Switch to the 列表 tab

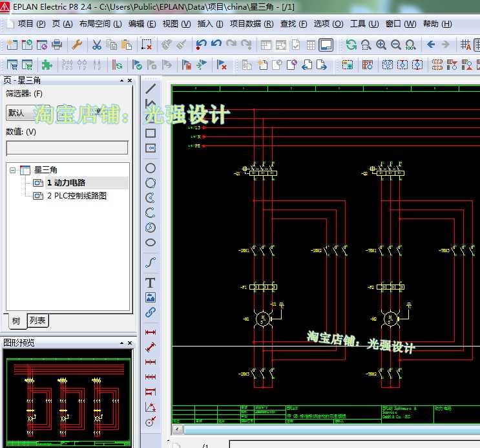point(37,321)
